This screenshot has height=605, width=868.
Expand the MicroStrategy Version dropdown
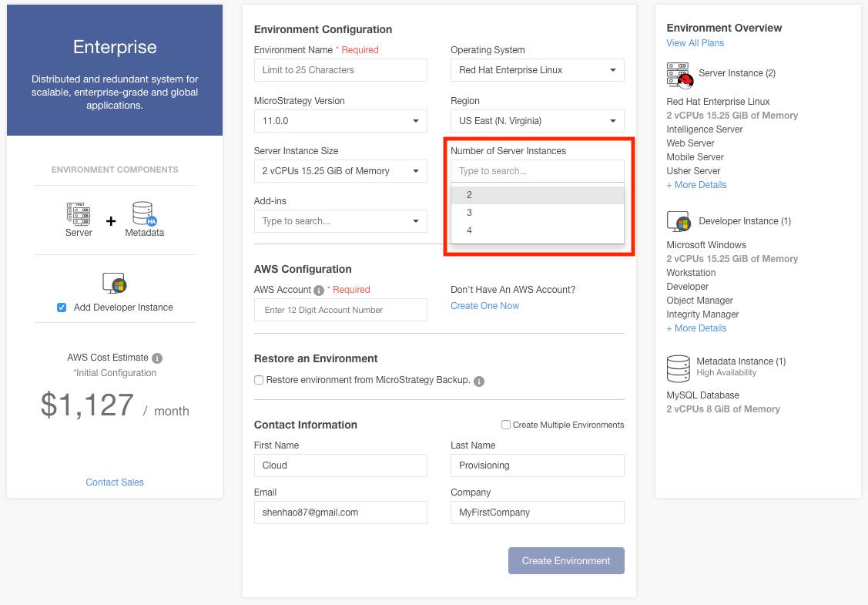pos(340,121)
